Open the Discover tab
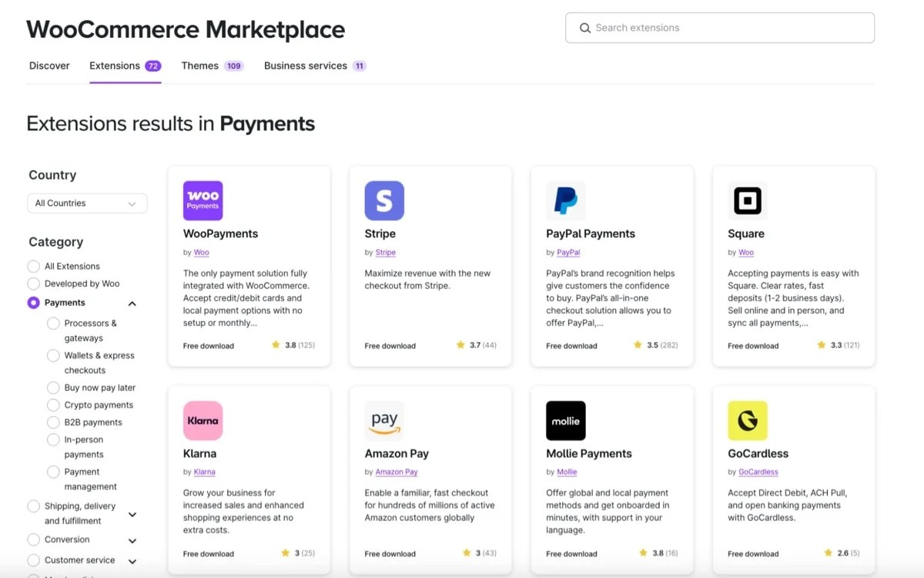 pos(49,66)
